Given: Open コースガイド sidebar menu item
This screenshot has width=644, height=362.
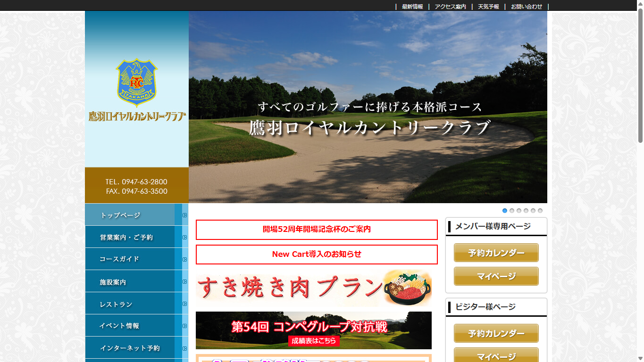Looking at the screenshot, I should (x=137, y=259).
